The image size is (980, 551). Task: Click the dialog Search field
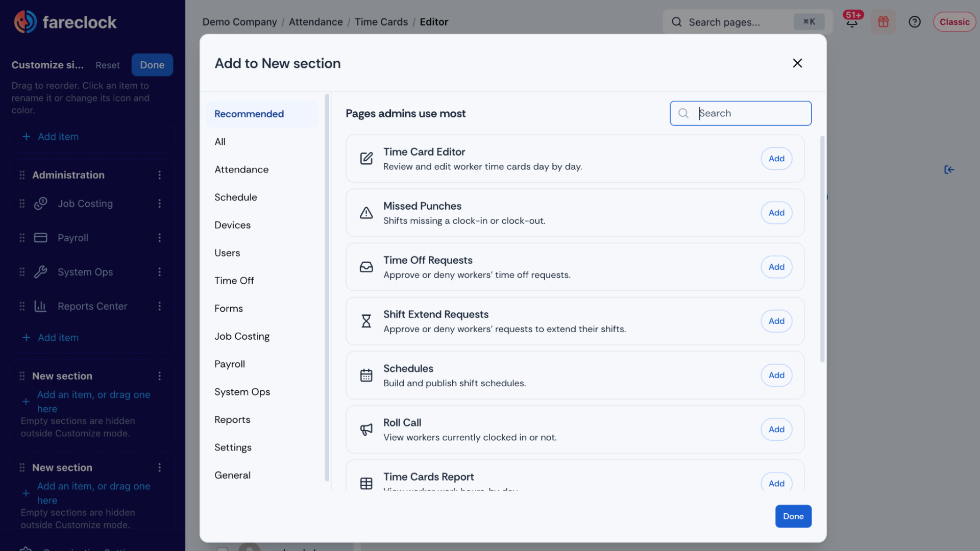pos(741,113)
